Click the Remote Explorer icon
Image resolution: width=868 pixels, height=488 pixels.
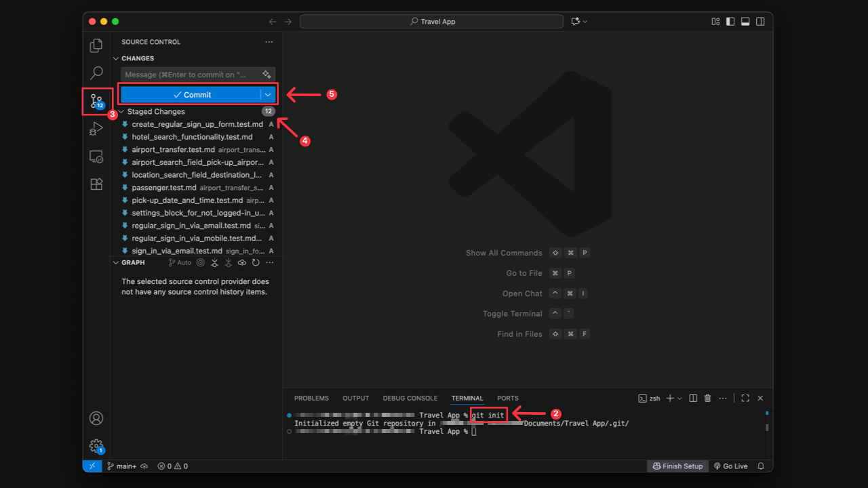96,156
